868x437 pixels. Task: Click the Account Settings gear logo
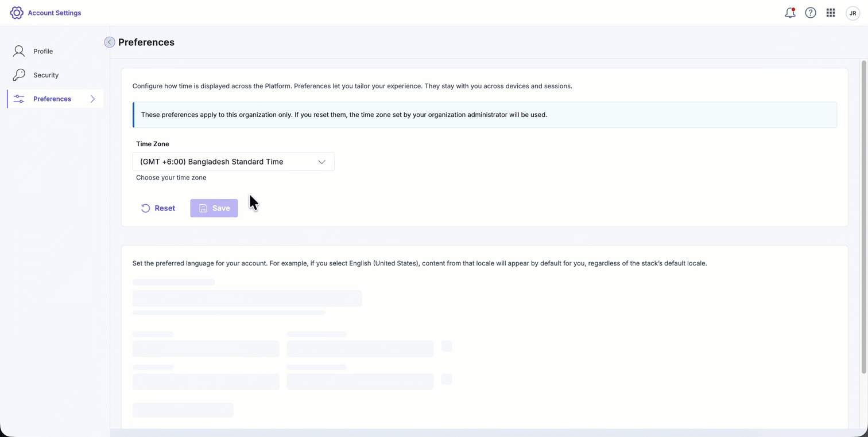tap(17, 13)
